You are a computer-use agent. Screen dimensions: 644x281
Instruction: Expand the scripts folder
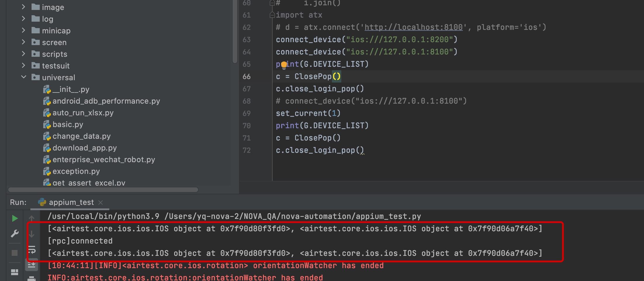point(23,54)
